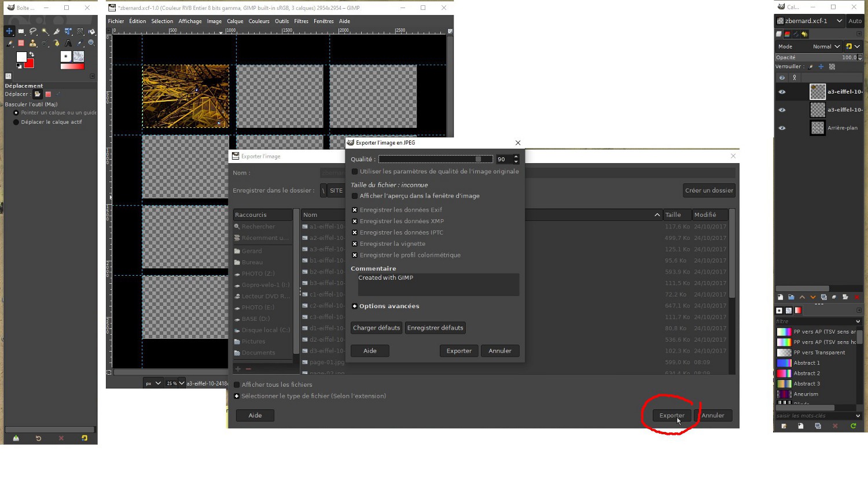The height and width of the screenshot is (488, 868).
Task: Open the blend mode group dropdown beside Mode
Action: pos(853,46)
